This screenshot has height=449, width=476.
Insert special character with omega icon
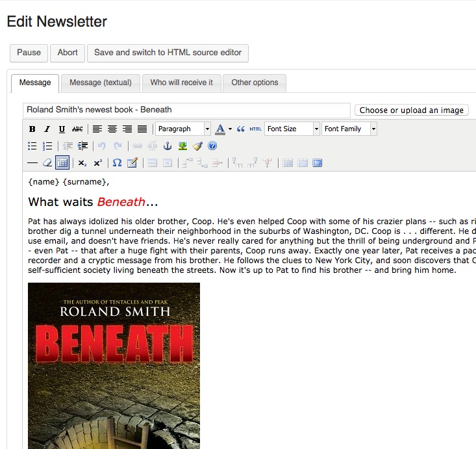click(x=117, y=163)
